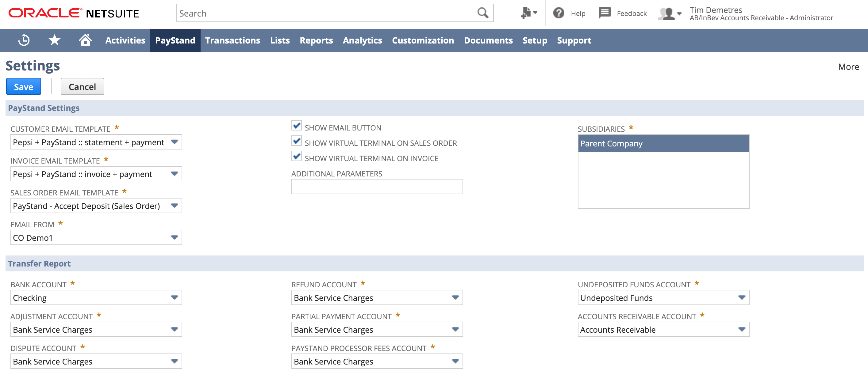Image resolution: width=868 pixels, height=378 pixels.
Task: Go to the Home icon
Action: (85, 40)
